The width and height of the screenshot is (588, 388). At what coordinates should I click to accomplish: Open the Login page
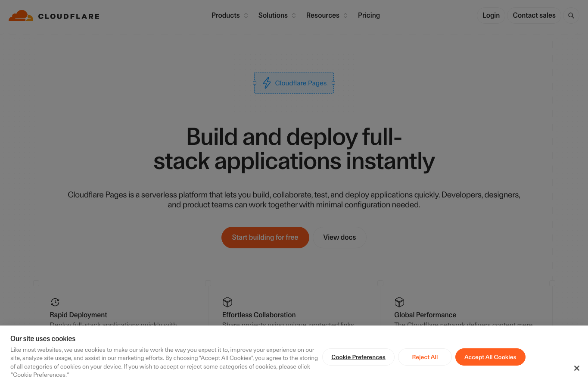[491, 16]
